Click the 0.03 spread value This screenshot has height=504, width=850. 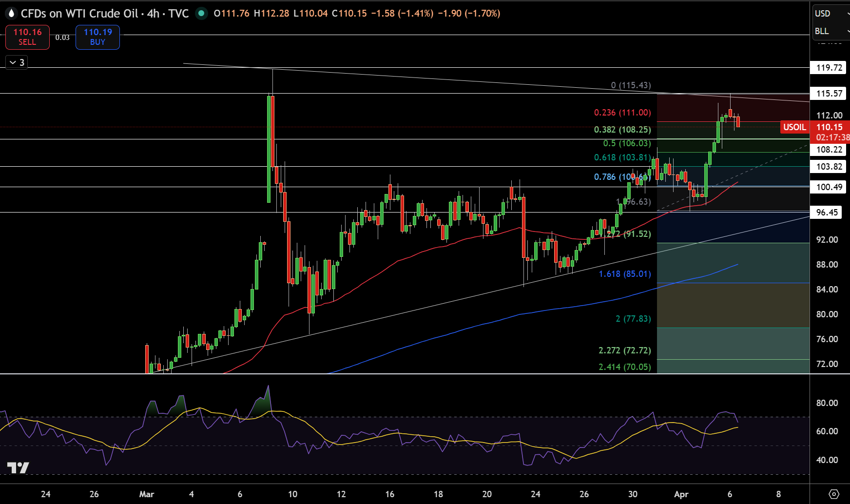(62, 38)
